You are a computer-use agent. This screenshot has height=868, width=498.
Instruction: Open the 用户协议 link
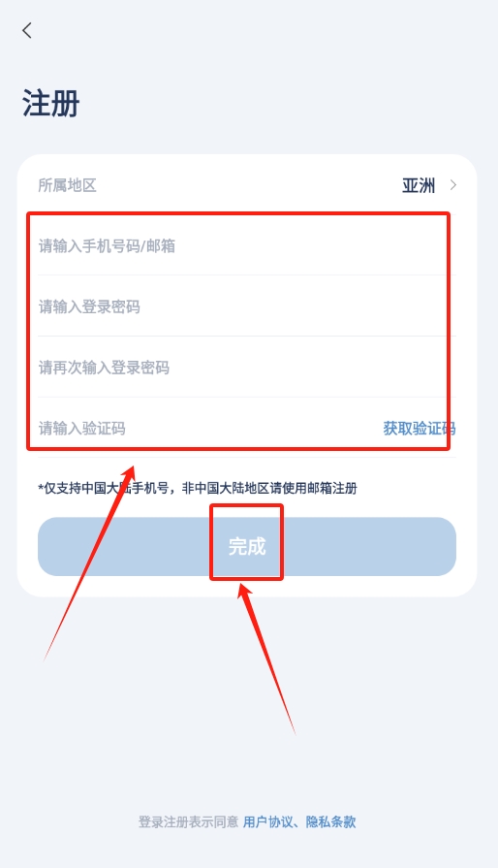(268, 821)
